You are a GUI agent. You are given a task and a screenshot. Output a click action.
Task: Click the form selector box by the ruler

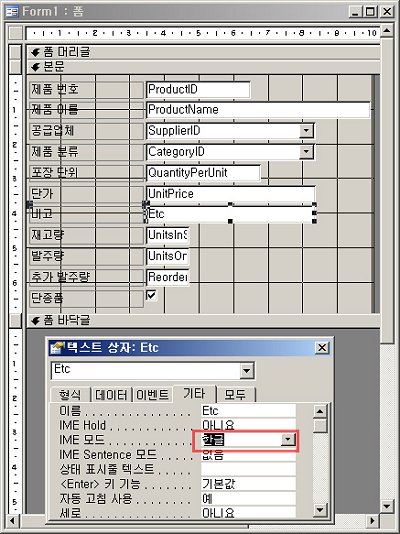tap(16, 33)
